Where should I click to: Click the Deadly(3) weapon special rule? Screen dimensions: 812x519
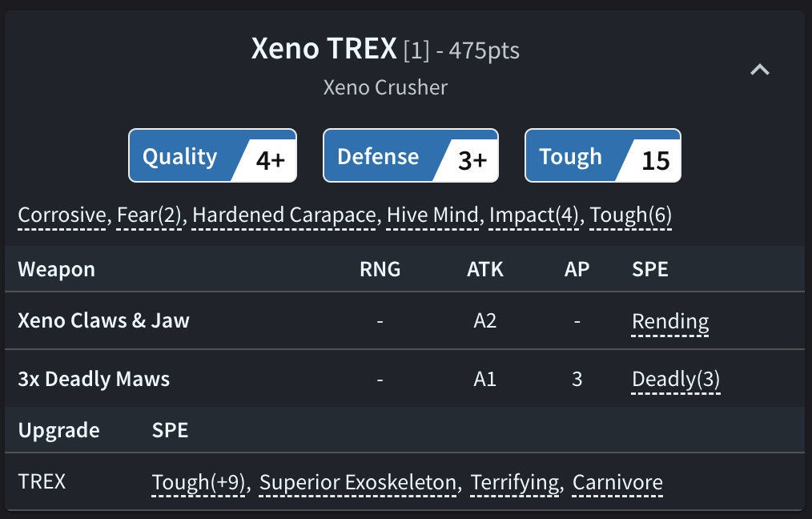pyautogui.click(x=675, y=379)
